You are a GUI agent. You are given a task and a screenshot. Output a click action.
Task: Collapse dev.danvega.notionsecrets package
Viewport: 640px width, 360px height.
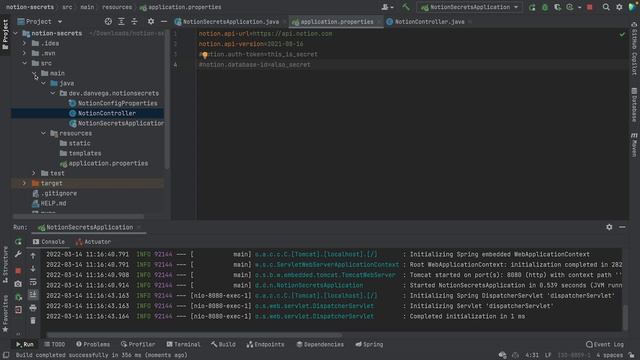(53, 93)
